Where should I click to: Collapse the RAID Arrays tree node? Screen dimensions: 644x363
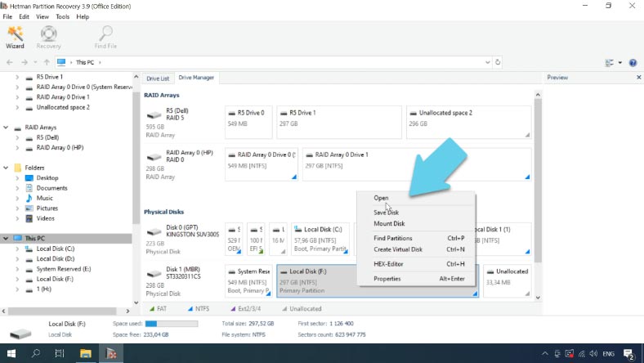(x=6, y=128)
